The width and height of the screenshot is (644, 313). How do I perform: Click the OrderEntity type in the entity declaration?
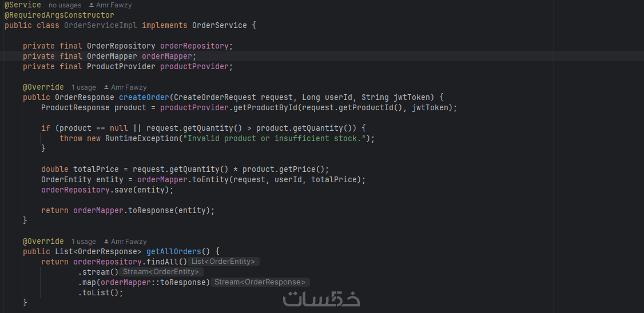point(66,179)
